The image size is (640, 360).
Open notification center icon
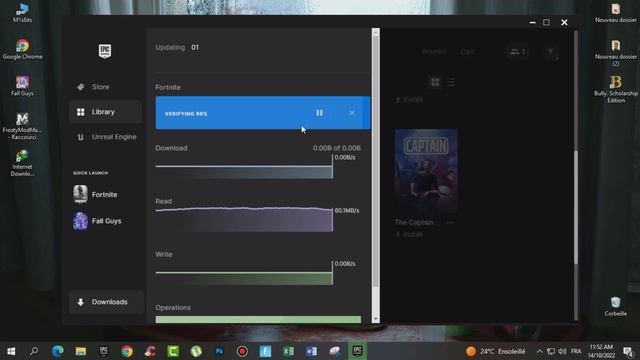click(x=629, y=351)
